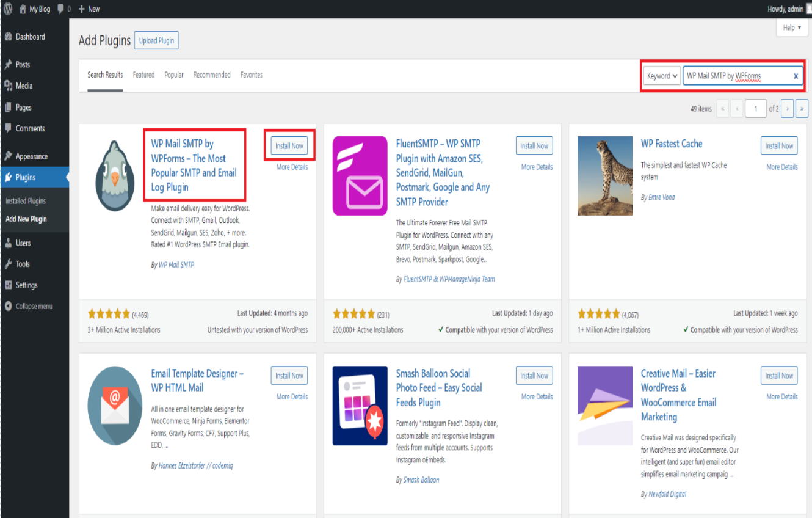Open the Keyword search type dropdown
Viewport: 812px width, 518px height.
(x=662, y=76)
